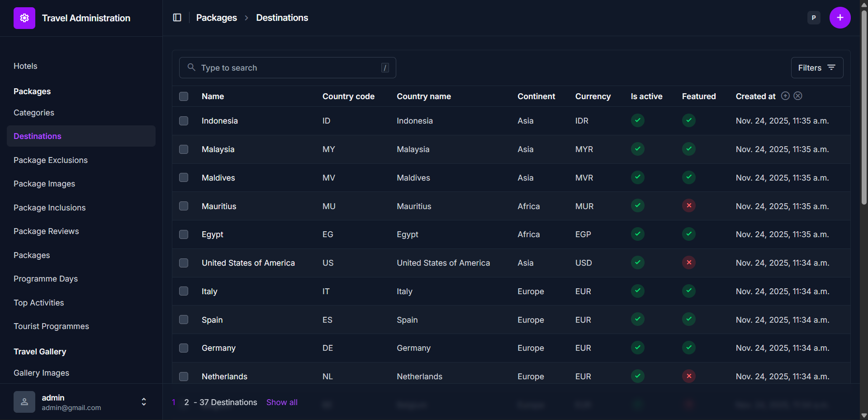Screen dimensions: 868x420
Task: Remove sorting from Created at column
Action: (798, 96)
